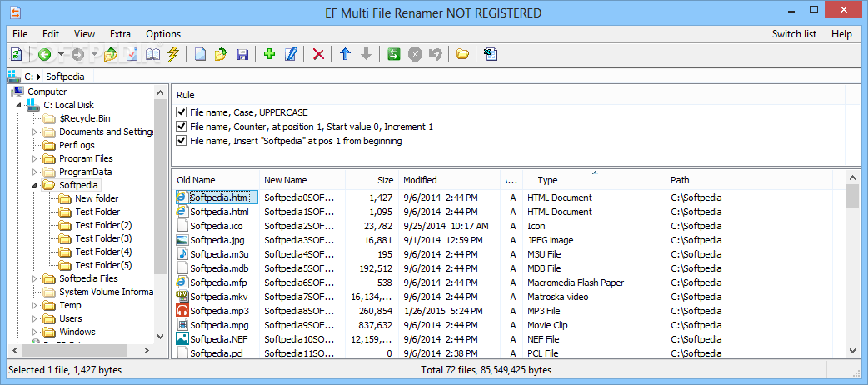Sort by the Type column header
868x385 pixels.
(594, 180)
